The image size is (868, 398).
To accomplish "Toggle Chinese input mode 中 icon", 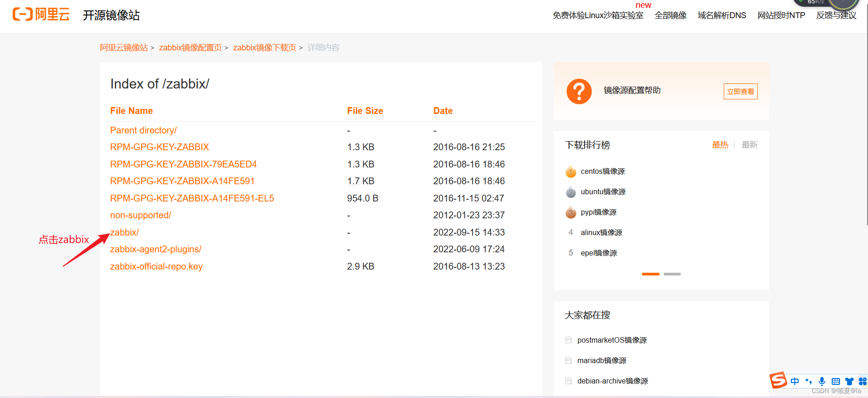I will 795,381.
